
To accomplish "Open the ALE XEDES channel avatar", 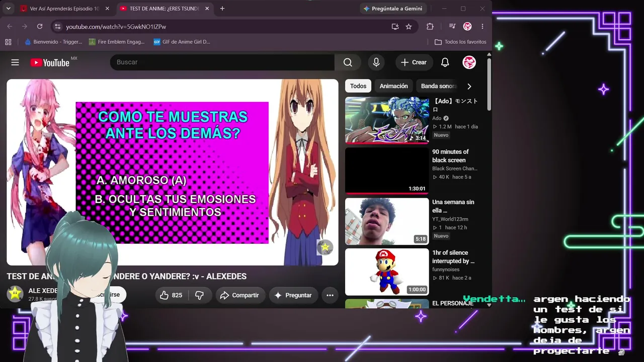I will [15, 294].
